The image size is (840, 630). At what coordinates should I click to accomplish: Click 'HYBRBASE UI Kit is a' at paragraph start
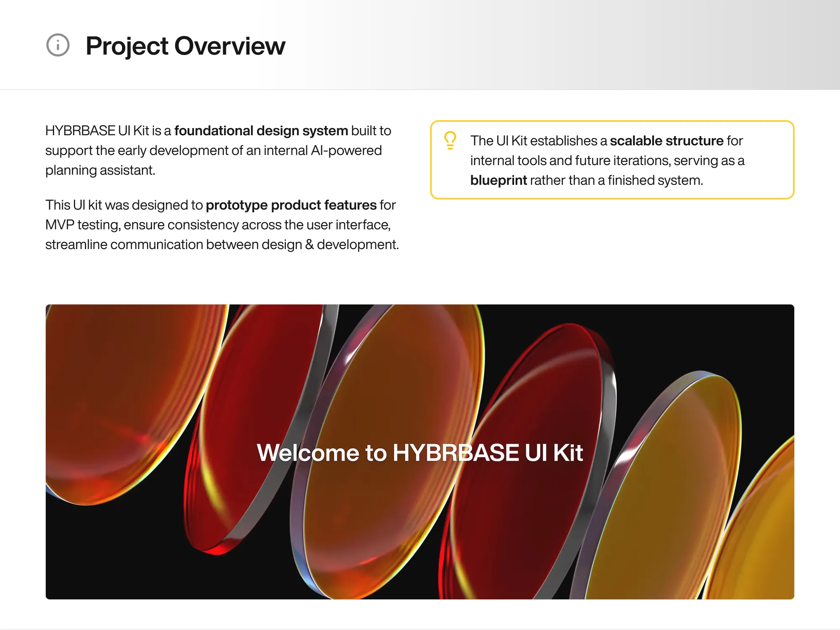tap(108, 131)
